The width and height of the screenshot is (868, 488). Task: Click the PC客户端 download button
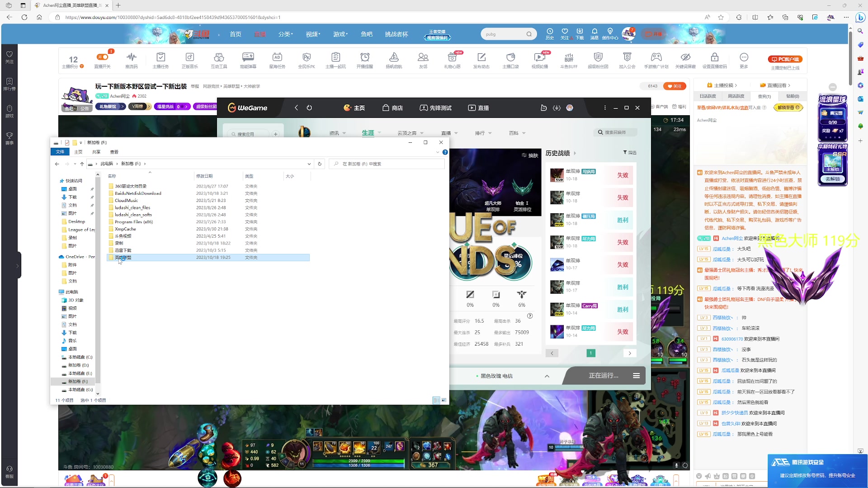coord(785,59)
